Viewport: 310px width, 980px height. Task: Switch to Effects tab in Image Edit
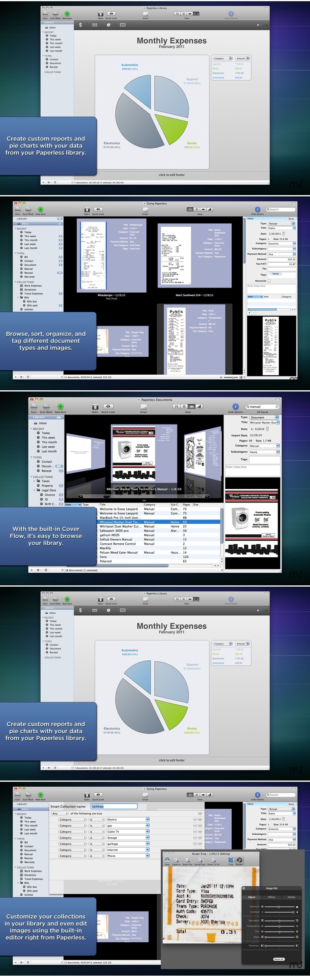(271, 897)
